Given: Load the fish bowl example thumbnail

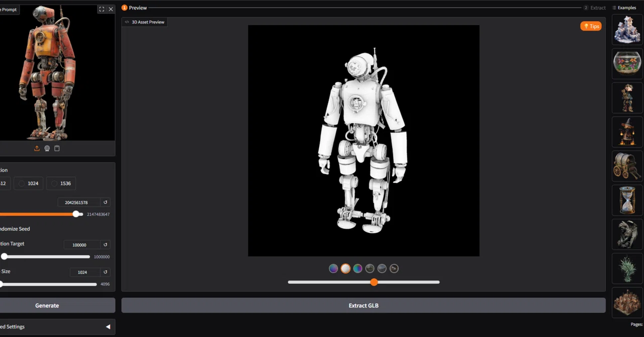Looking at the screenshot, I should [627, 64].
